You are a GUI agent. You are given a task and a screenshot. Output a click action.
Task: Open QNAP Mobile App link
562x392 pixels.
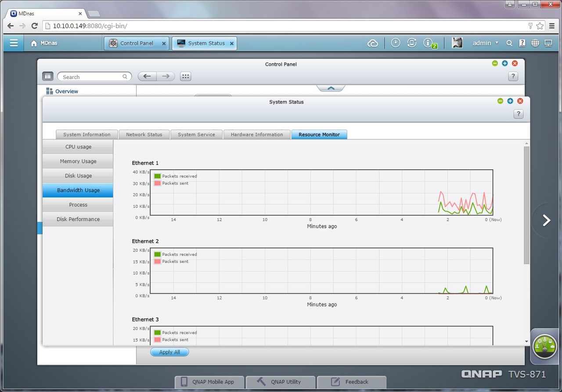(x=209, y=382)
